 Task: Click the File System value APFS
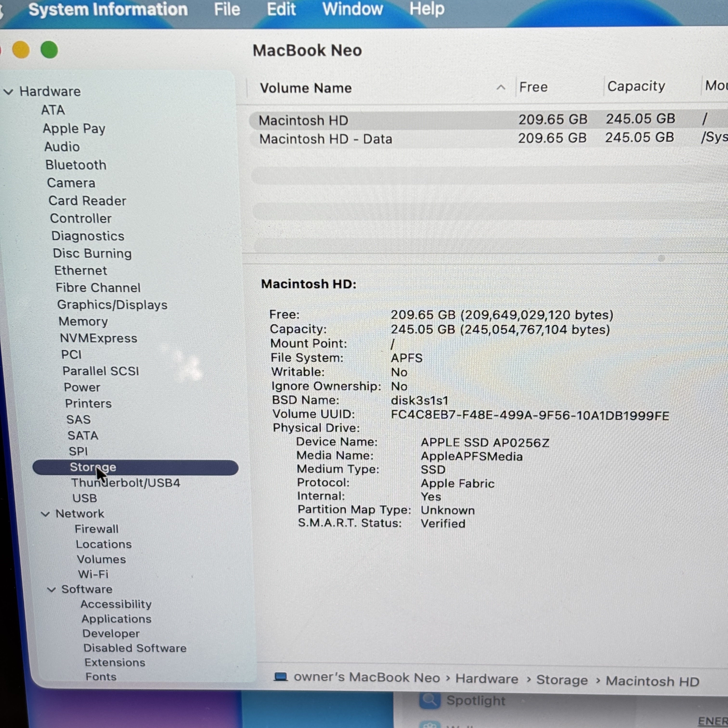click(x=407, y=357)
